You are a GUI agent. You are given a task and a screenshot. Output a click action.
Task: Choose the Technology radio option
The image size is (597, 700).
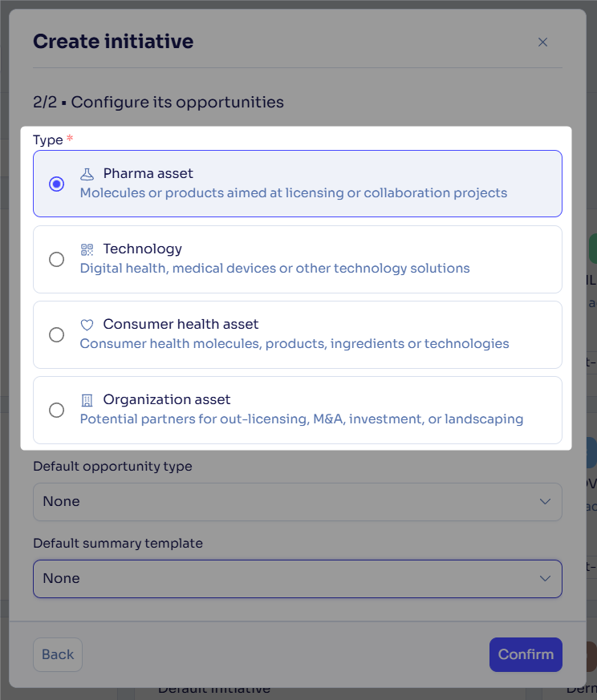[x=57, y=259]
